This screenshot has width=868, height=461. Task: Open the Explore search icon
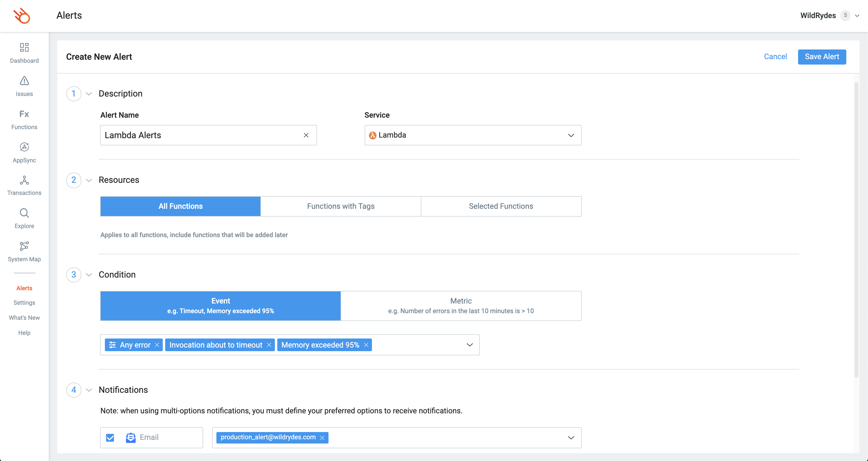[x=24, y=213]
